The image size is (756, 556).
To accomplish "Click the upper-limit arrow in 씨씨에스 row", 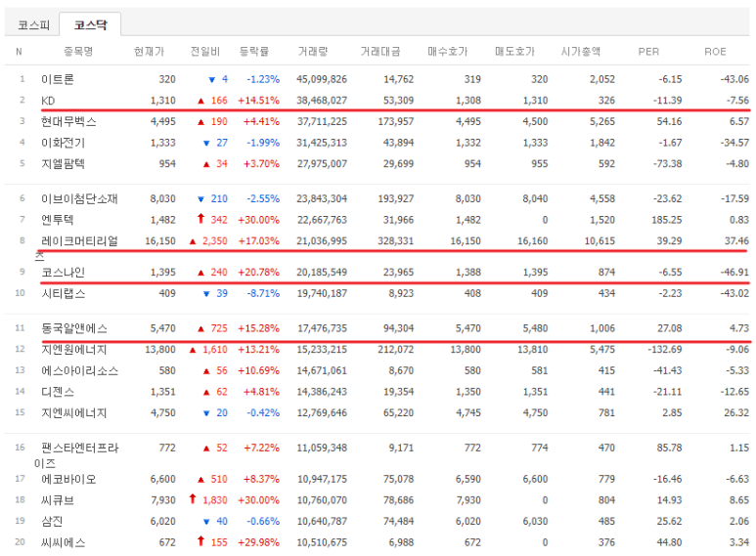I will 201,541.
